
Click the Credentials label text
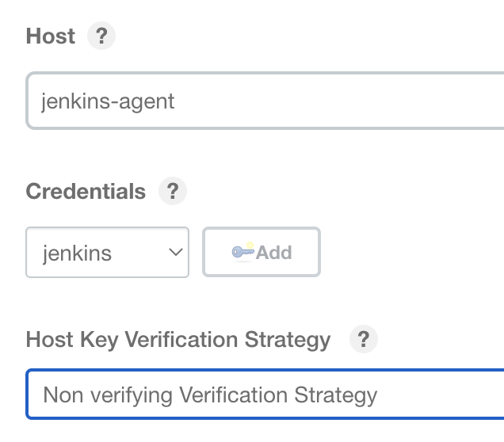(86, 192)
